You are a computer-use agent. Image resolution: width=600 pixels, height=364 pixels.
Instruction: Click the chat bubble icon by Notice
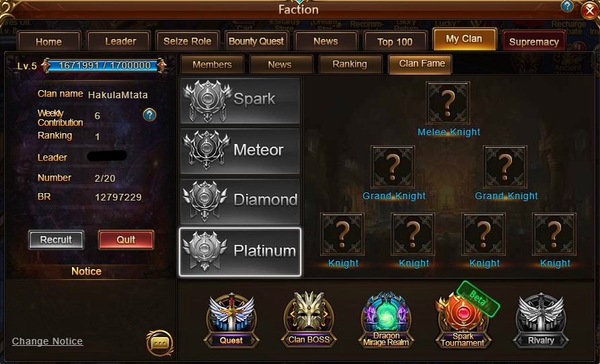(159, 342)
